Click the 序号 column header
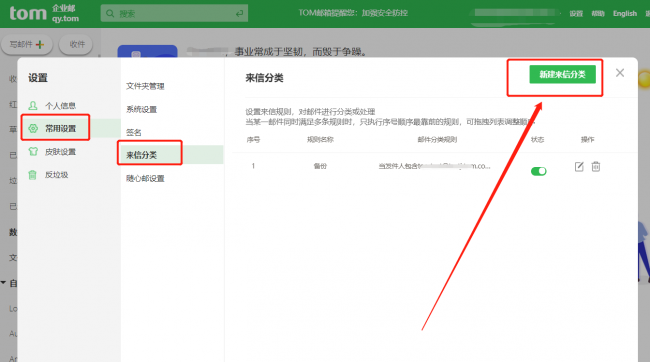The image size is (650, 362). pyautogui.click(x=253, y=140)
